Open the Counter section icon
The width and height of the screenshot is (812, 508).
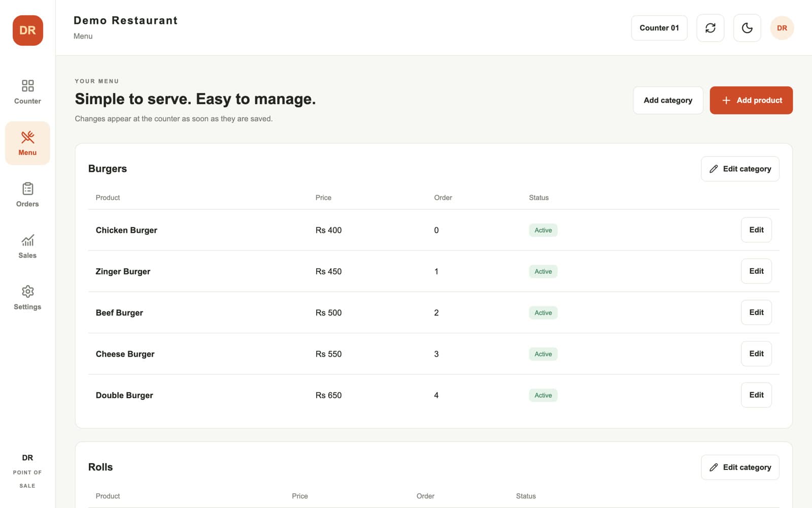click(x=27, y=85)
